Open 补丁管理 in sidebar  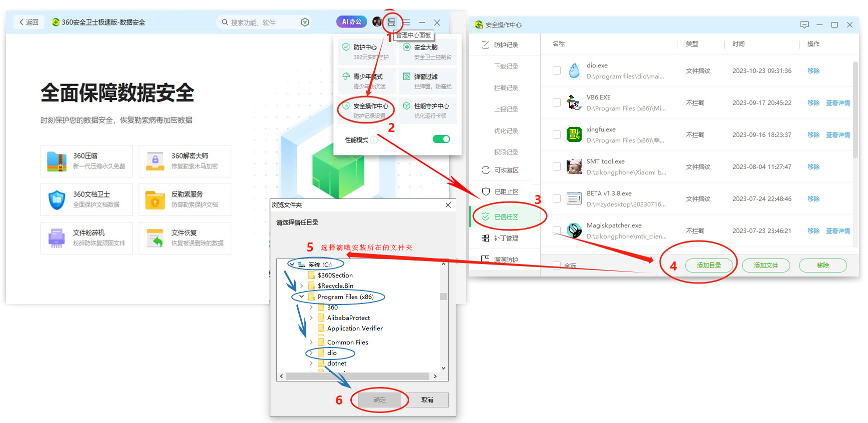tap(505, 238)
